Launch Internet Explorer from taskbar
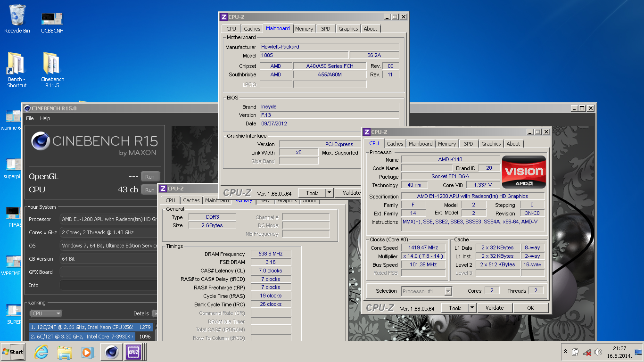This screenshot has width=644, height=362. point(41,352)
